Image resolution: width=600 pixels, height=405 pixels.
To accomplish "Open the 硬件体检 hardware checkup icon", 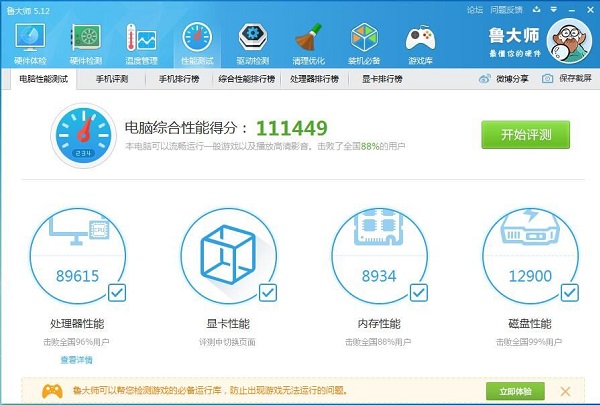I will pyautogui.click(x=30, y=43).
